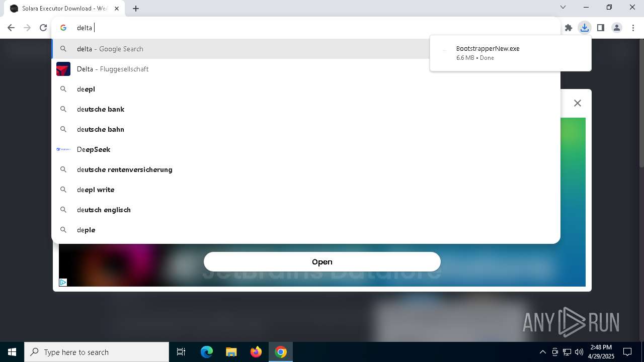Viewport: 644px width, 362px height.
Task: Open the Windows Start menu
Action: tap(12, 352)
